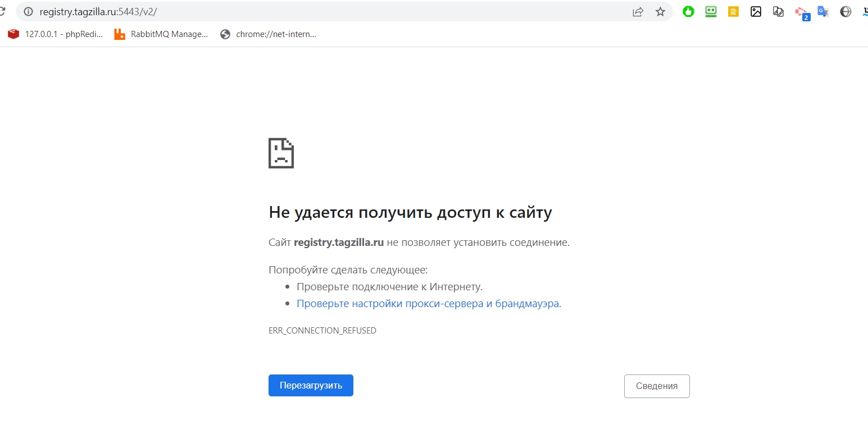
Task: Open the red extension with badge 2
Action: (802, 12)
